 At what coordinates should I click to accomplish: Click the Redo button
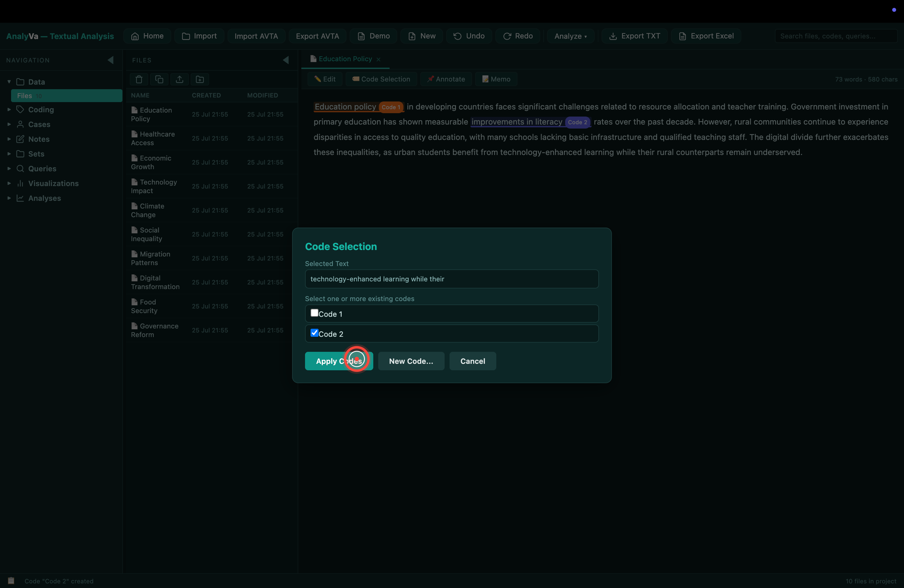click(x=518, y=36)
